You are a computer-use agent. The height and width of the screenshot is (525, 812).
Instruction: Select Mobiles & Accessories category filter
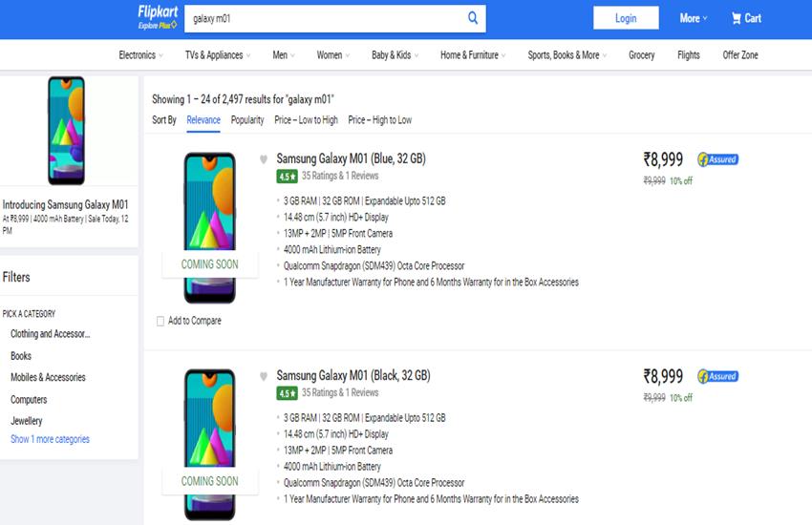point(48,378)
